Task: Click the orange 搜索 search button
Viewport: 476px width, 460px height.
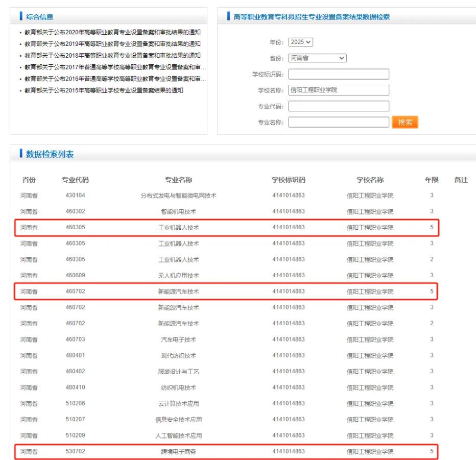Action: click(x=404, y=123)
